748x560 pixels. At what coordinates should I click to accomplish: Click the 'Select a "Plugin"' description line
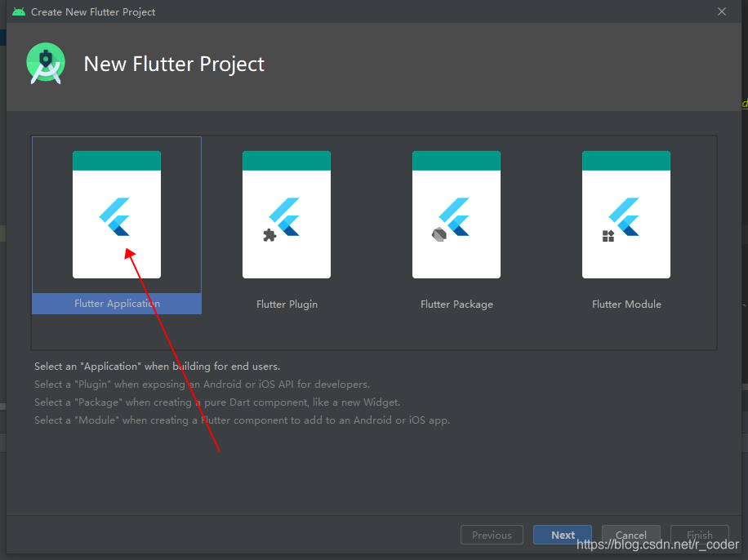[202, 384]
